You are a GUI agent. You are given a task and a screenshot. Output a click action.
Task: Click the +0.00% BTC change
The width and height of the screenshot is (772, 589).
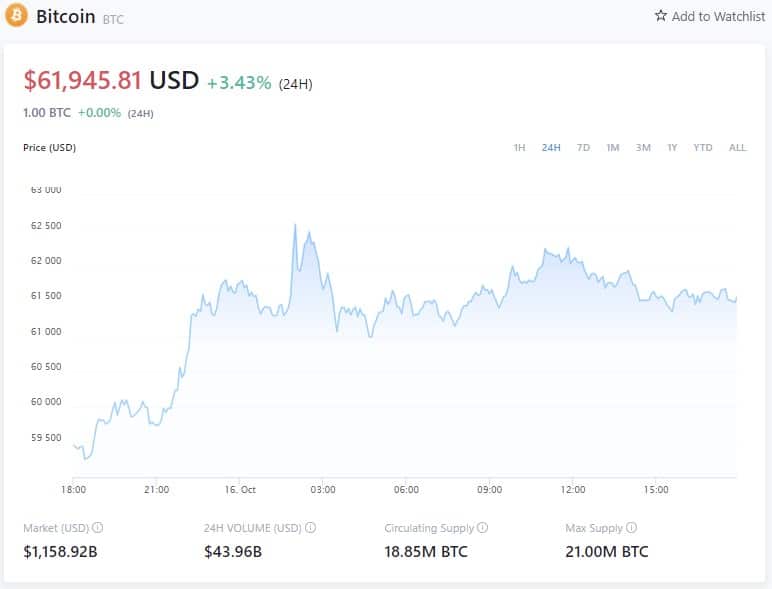coord(99,113)
